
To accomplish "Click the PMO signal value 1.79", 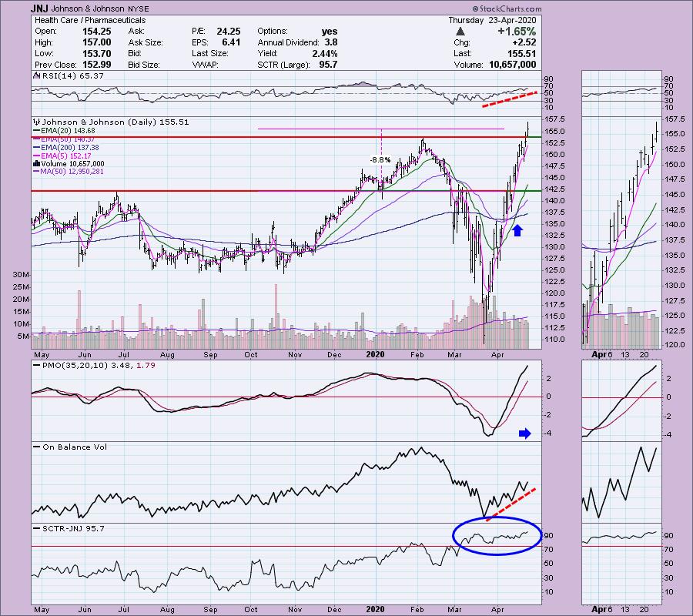I will 146,366.
